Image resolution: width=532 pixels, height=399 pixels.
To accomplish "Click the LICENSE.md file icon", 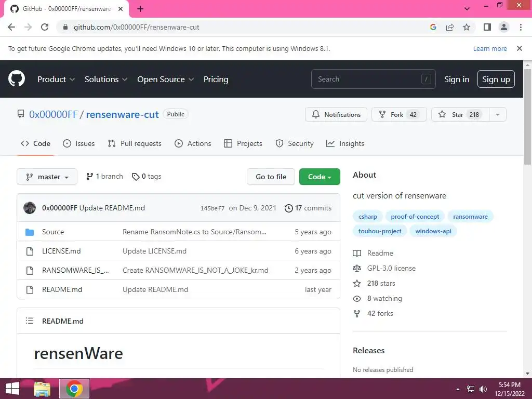I will tap(30, 251).
